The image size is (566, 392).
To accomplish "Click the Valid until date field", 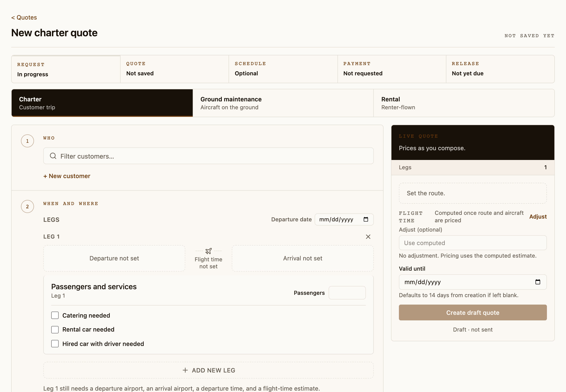I will 473,282.
